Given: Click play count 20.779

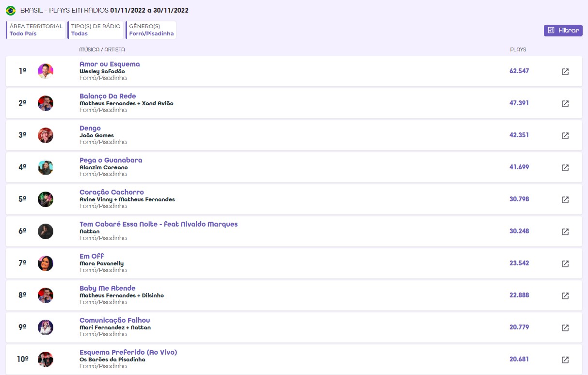Looking at the screenshot, I should tap(519, 327).
